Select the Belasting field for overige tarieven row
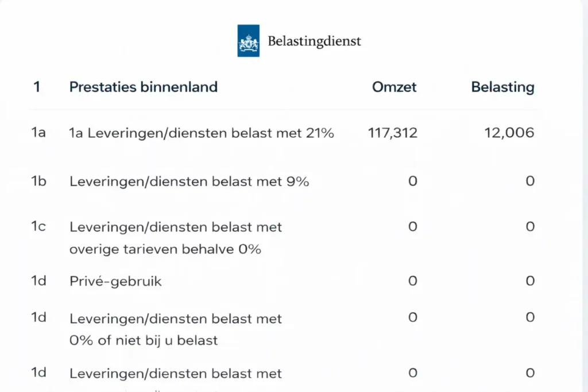The image size is (588, 392). click(530, 227)
